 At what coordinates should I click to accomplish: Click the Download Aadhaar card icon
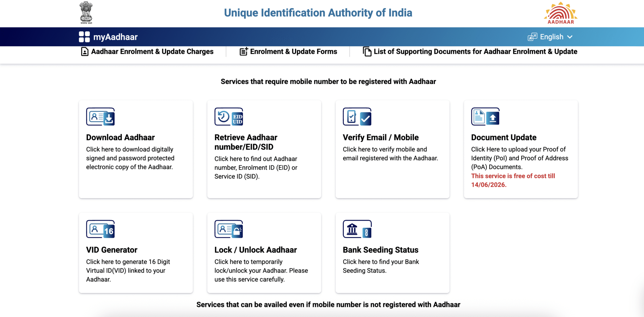pos(100,117)
